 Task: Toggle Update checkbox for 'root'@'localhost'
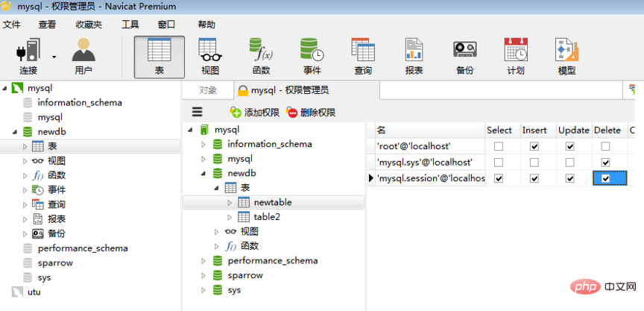tap(569, 146)
